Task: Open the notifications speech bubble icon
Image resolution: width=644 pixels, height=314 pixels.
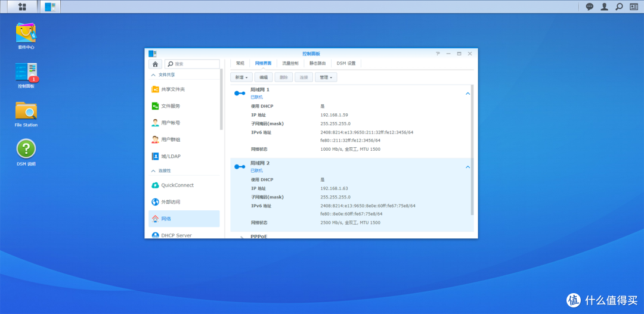Action: pyautogui.click(x=590, y=7)
